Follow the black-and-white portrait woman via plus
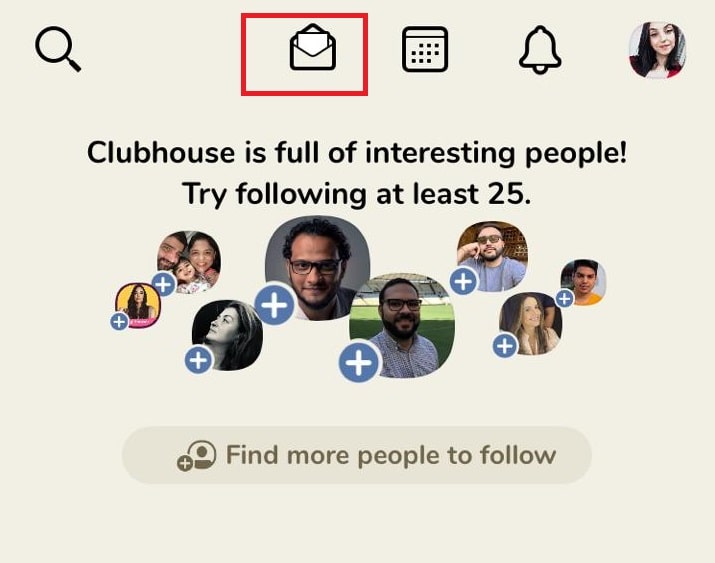 click(x=198, y=360)
